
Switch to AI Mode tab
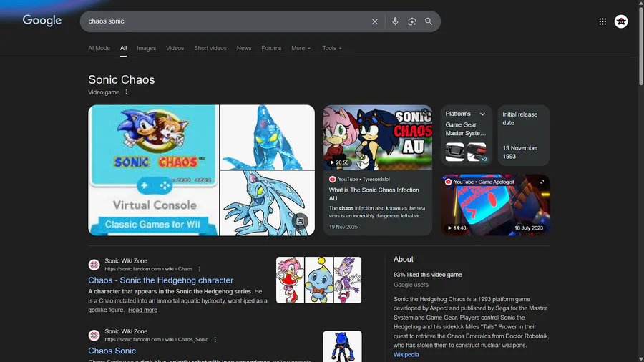pyautogui.click(x=99, y=48)
